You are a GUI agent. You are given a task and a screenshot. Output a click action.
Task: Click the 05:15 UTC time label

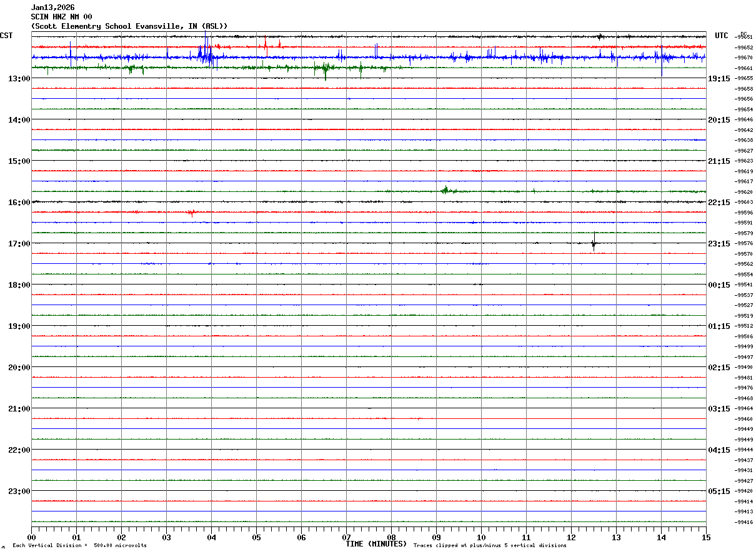(719, 491)
